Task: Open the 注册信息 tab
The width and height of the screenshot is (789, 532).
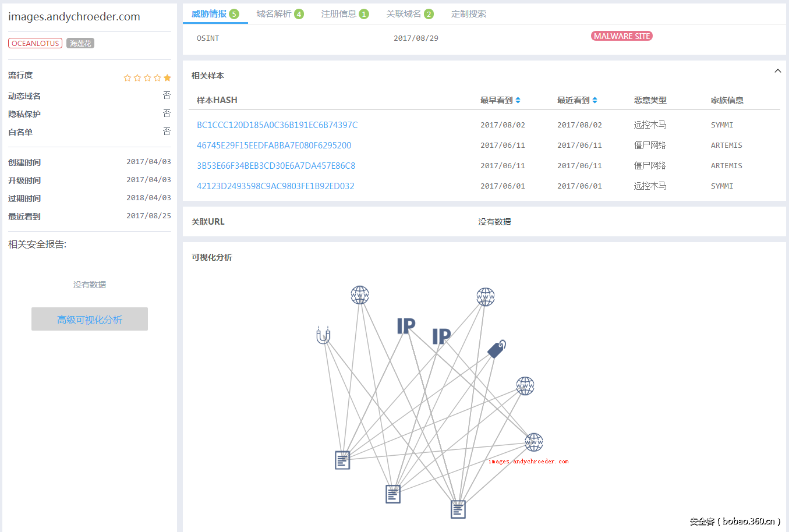Action: (x=345, y=14)
